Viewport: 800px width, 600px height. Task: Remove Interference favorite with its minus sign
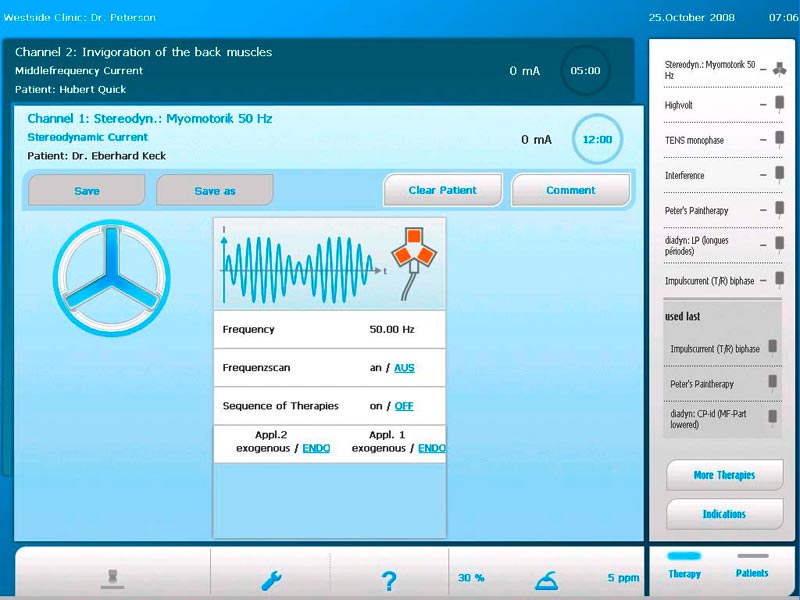tap(763, 175)
